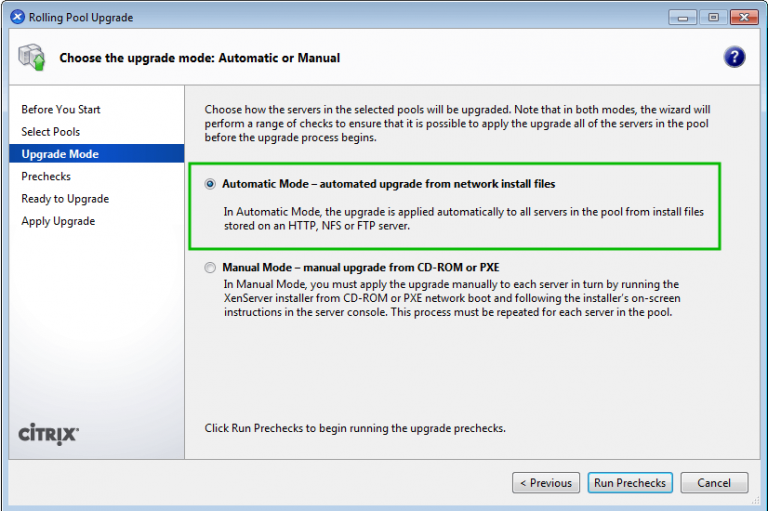Click the Previous button
This screenshot has height=511, width=768.
[546, 483]
